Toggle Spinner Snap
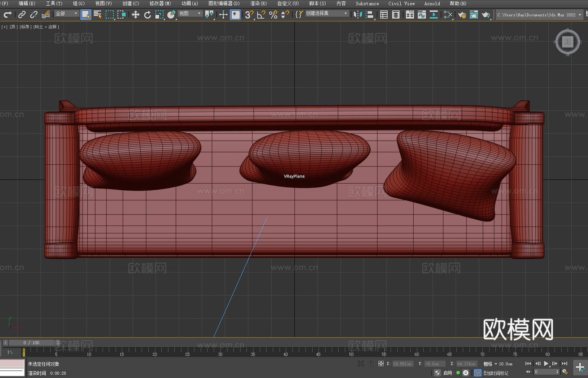 tap(285, 14)
